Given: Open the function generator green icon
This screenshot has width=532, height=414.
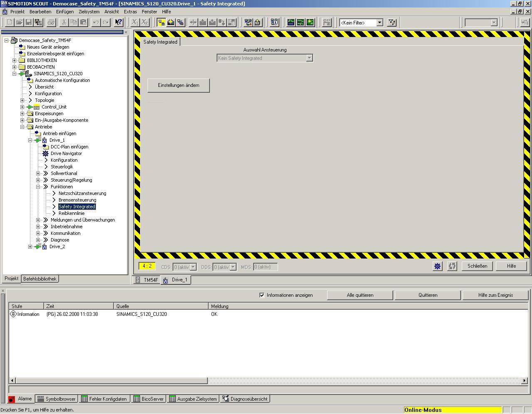Looking at the screenshot, I should [x=300, y=22].
